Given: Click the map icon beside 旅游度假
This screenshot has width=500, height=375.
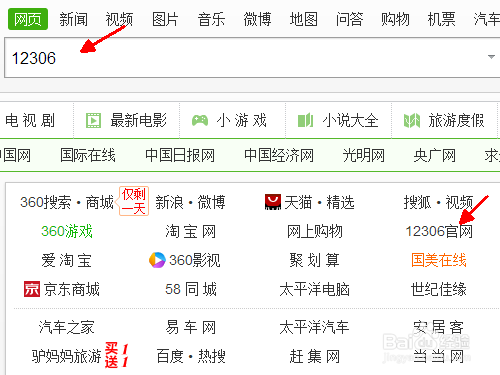Looking at the screenshot, I should (412, 120).
